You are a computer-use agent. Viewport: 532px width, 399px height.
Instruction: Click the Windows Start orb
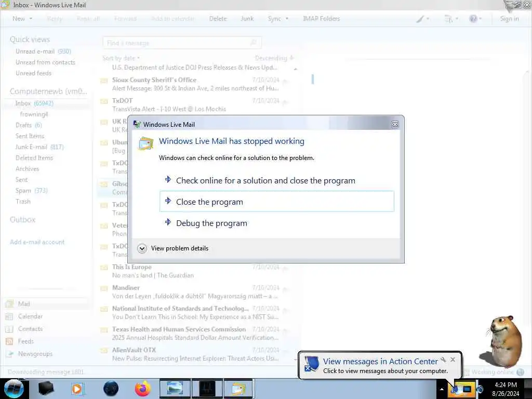click(x=14, y=389)
